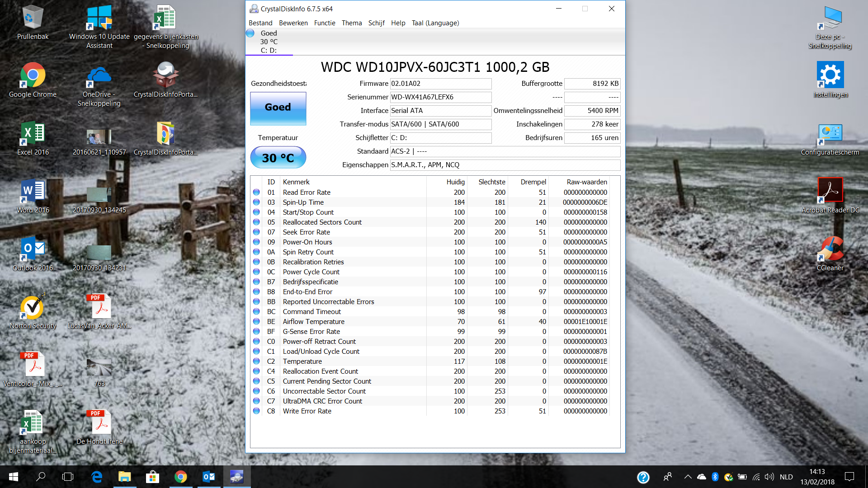
Task: Select the Airflow Temperature row
Action: (x=429, y=322)
